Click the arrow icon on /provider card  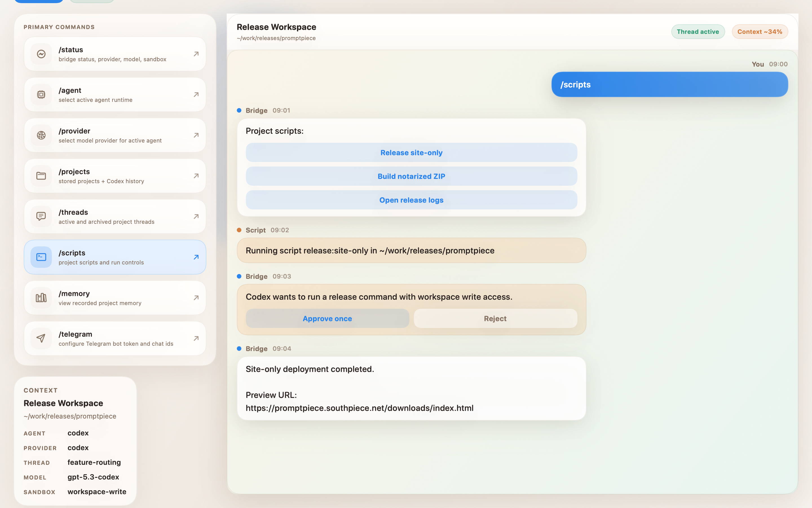(196, 135)
